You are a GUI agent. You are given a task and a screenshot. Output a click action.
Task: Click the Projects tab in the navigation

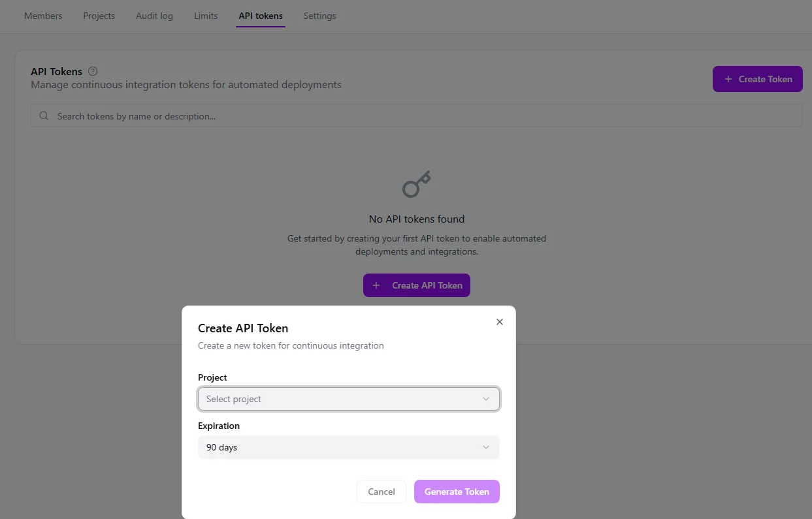click(x=99, y=16)
